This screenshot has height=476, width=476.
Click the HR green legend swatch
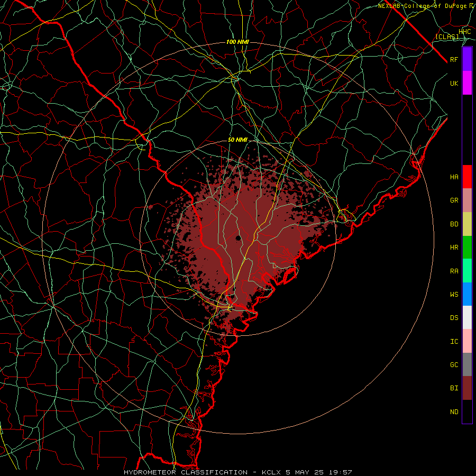[x=467, y=248]
